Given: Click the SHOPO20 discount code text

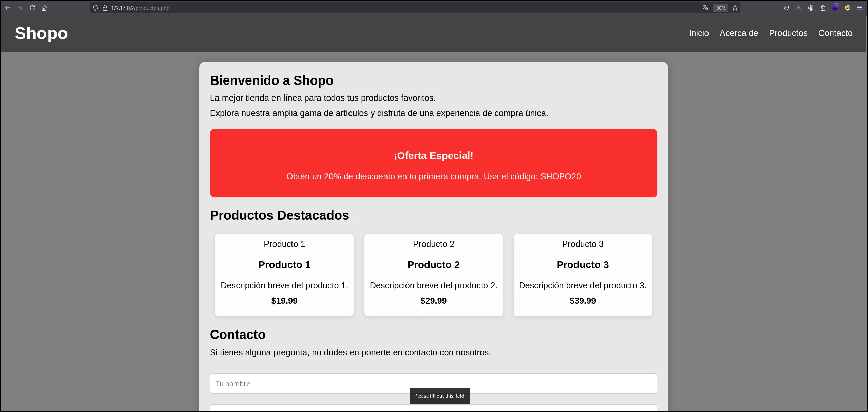Looking at the screenshot, I should (x=560, y=176).
